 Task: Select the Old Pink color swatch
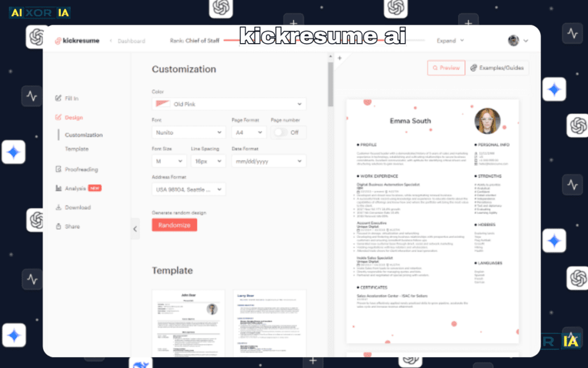point(164,103)
